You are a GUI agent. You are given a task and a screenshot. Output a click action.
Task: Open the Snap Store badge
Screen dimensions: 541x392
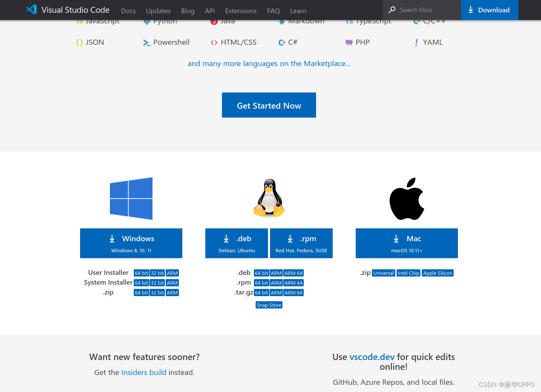pyautogui.click(x=269, y=305)
